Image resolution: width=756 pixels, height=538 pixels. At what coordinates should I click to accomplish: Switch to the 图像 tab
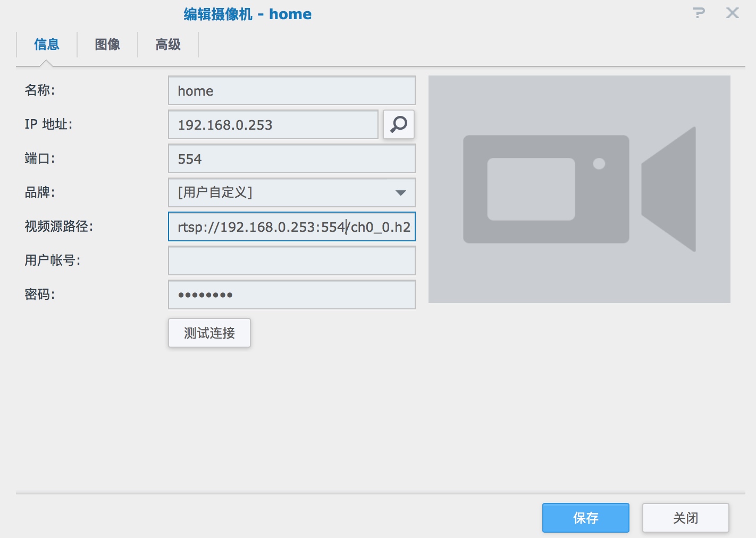[107, 45]
